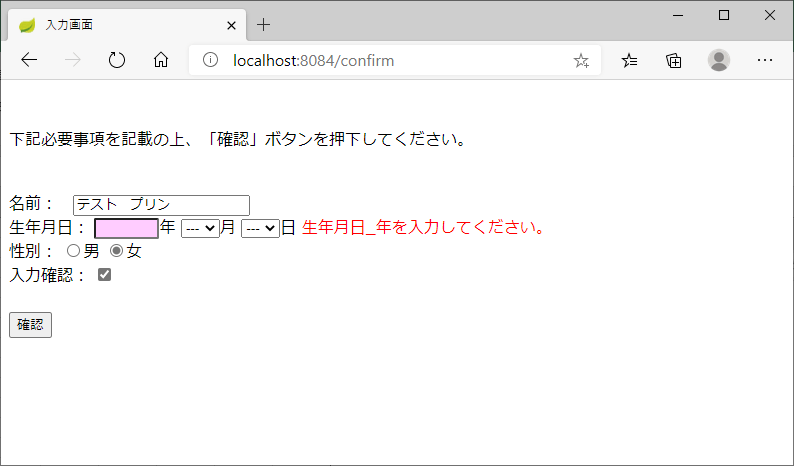Click the 生年月日： label
The width and height of the screenshot is (794, 466).
49,227
